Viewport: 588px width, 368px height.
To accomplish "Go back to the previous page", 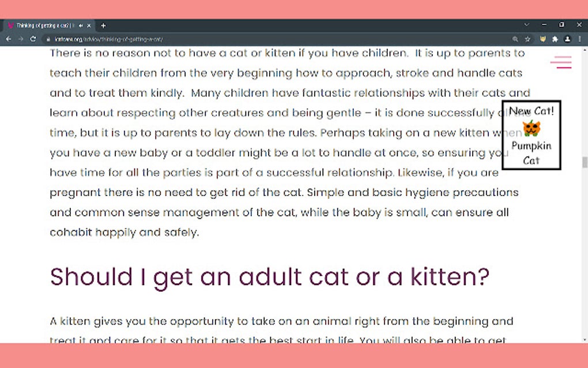I will (x=9, y=39).
